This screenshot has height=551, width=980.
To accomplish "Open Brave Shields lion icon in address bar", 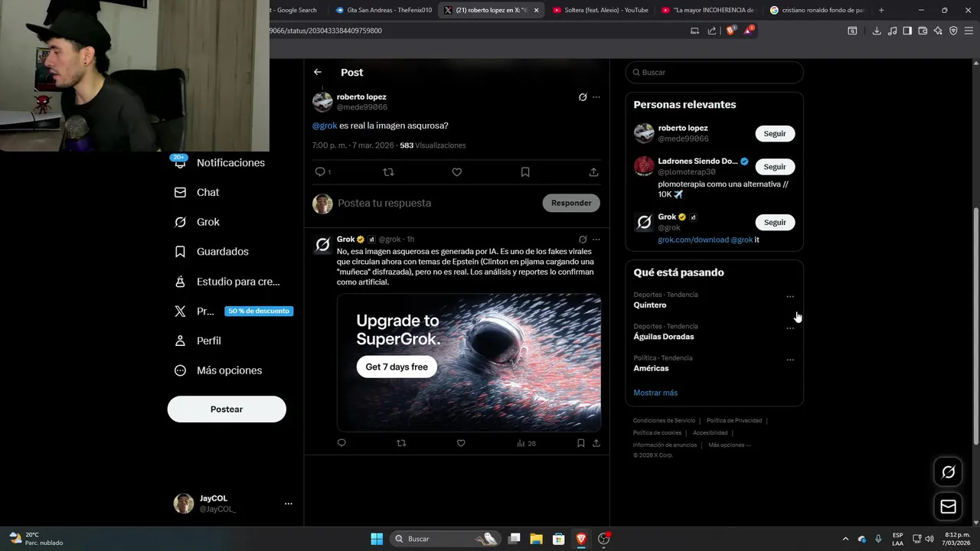I will pyautogui.click(x=730, y=31).
